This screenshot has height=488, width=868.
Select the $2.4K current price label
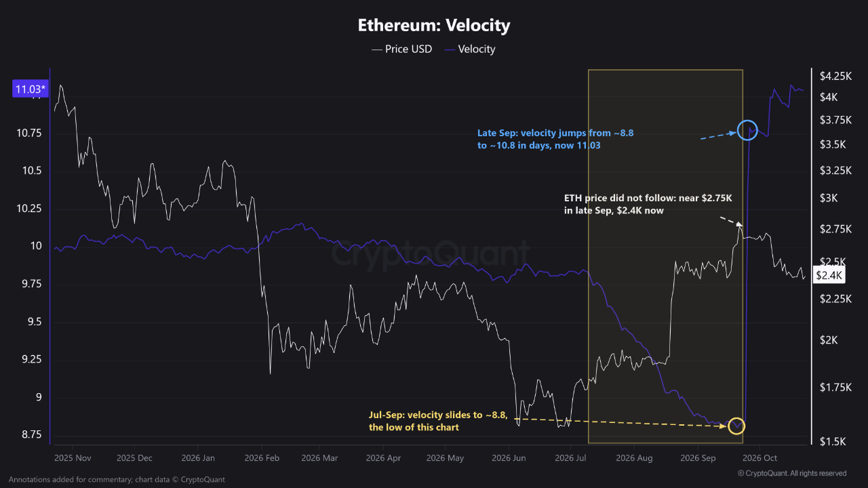(829, 275)
